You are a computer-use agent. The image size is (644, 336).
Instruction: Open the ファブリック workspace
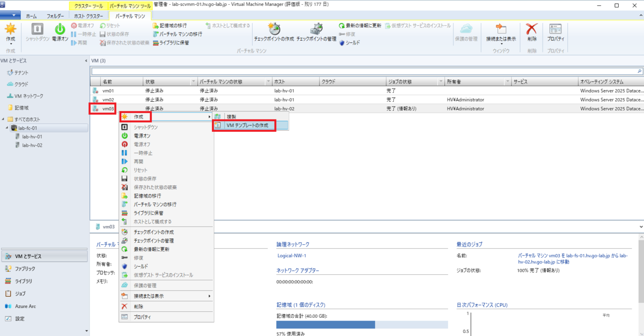(44, 268)
